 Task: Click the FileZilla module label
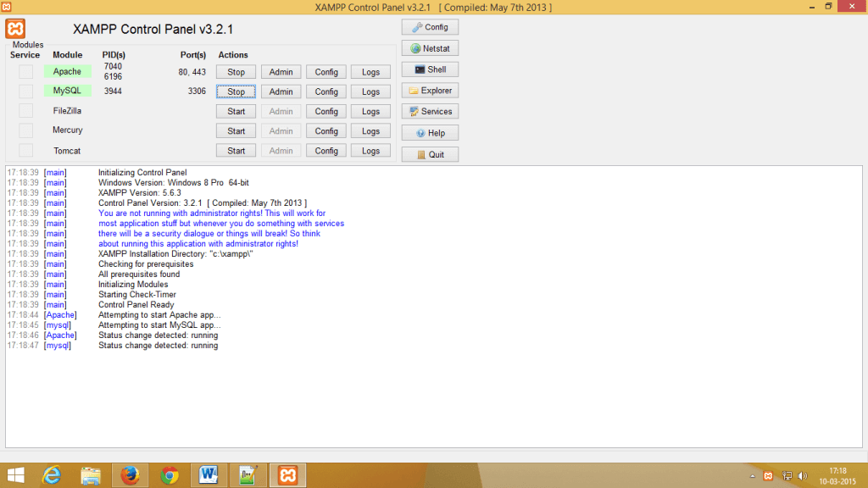click(x=67, y=111)
